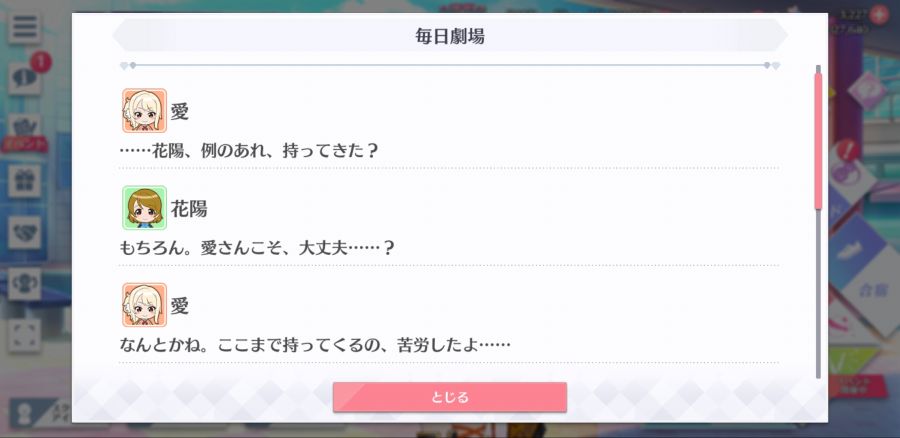
Task: Open the handshake friends icon
Action: (x=24, y=232)
